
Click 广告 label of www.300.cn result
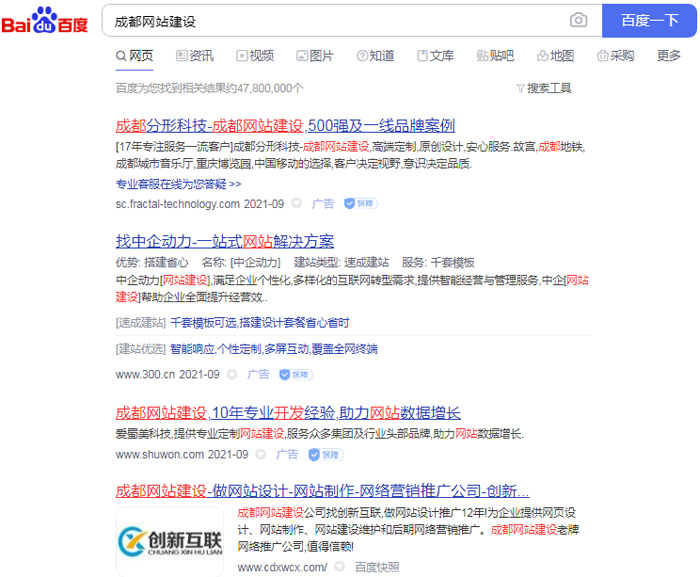point(258,374)
